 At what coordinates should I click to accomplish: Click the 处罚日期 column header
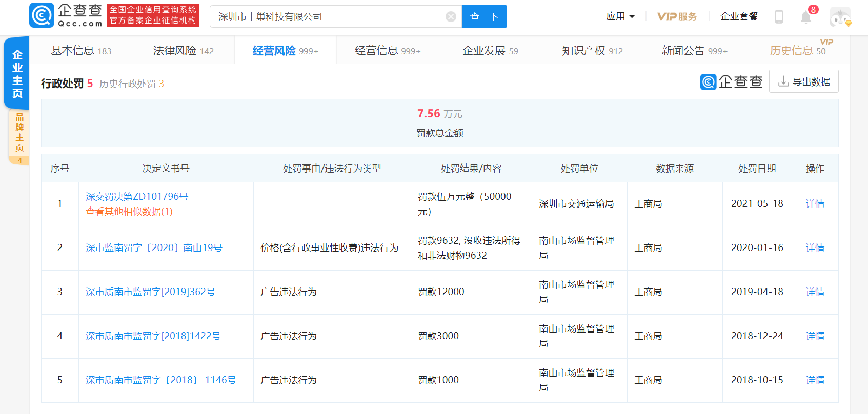coord(757,169)
